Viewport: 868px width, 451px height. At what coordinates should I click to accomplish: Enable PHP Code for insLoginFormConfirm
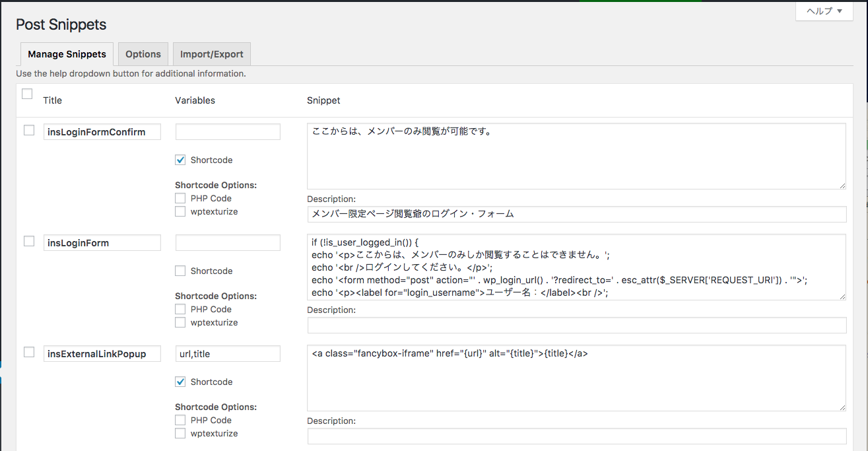tap(180, 198)
